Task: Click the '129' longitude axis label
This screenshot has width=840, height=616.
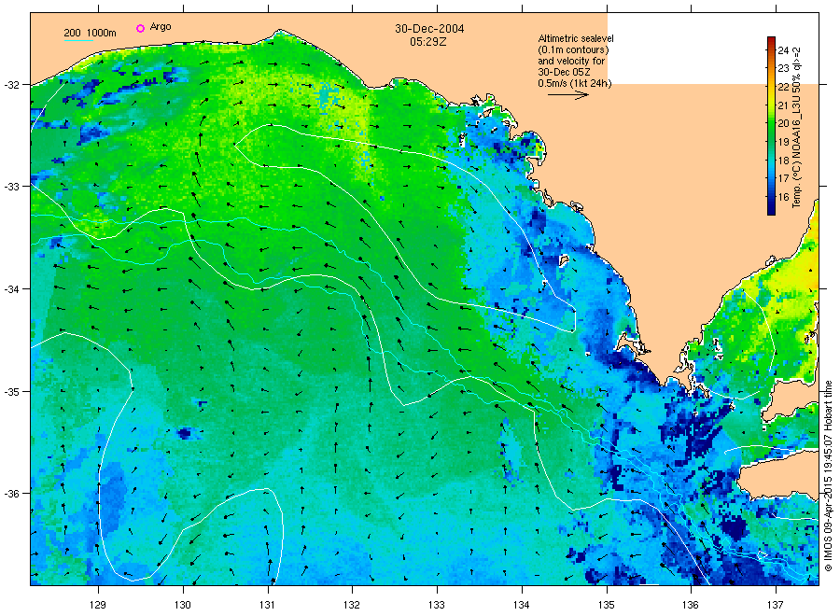Action: (x=98, y=605)
